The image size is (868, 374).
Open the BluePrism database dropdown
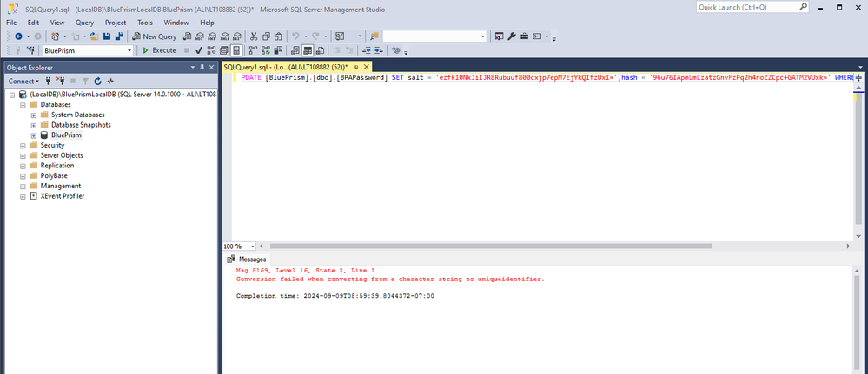pyautogui.click(x=129, y=50)
